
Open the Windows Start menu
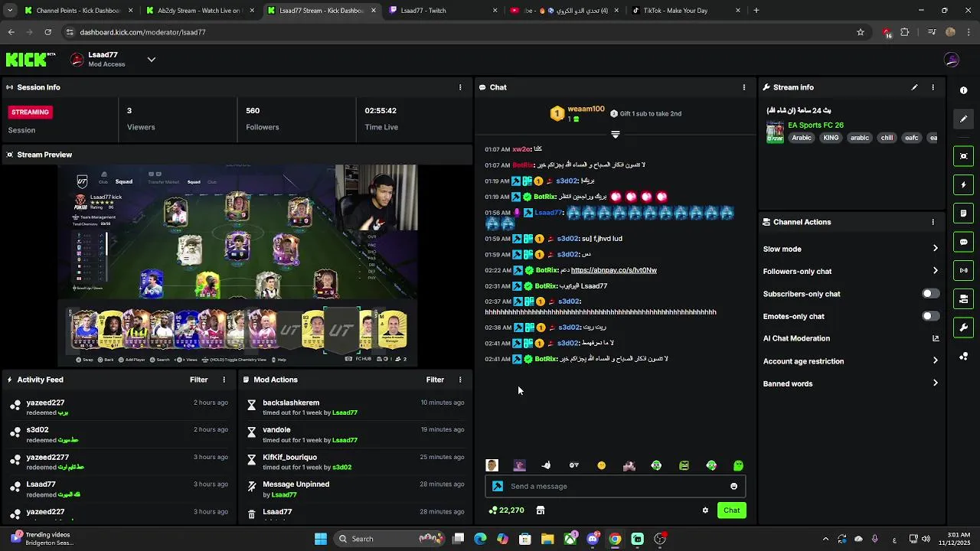[321, 539]
